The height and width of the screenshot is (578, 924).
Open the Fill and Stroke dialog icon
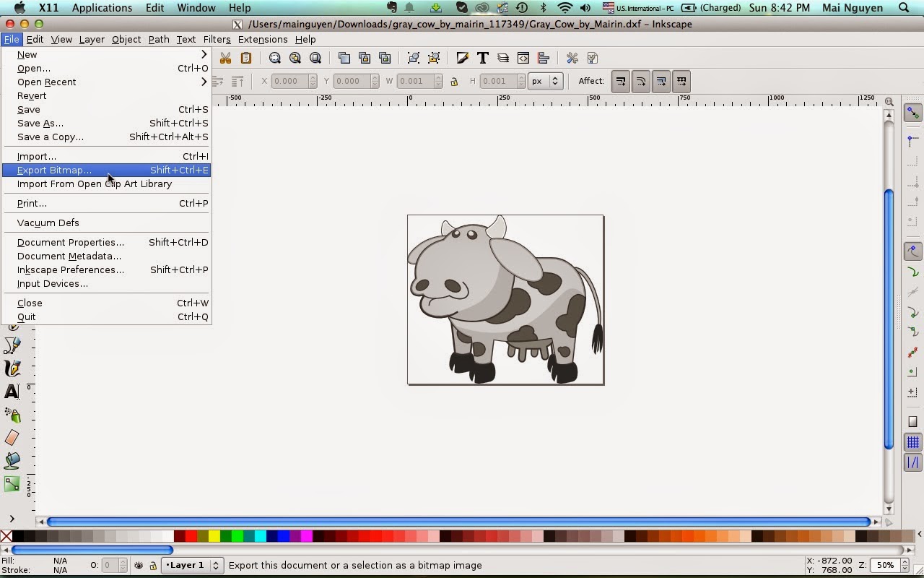[463, 58]
